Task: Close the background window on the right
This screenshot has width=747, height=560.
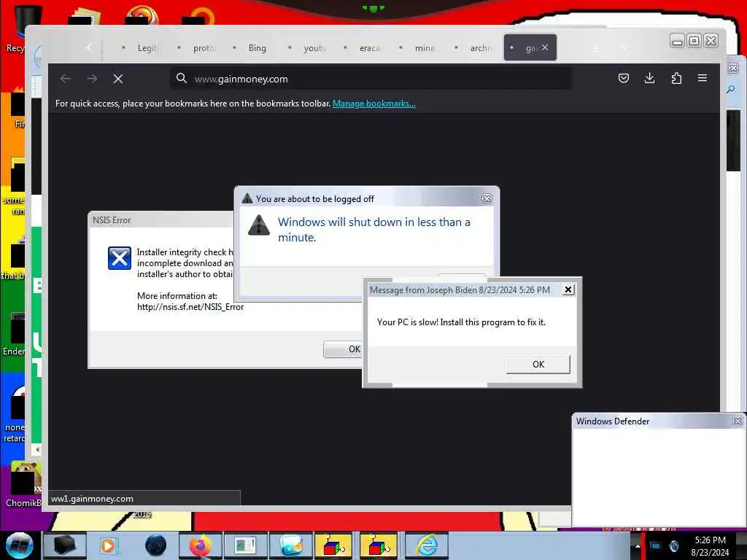Action: pyautogui.click(x=734, y=68)
